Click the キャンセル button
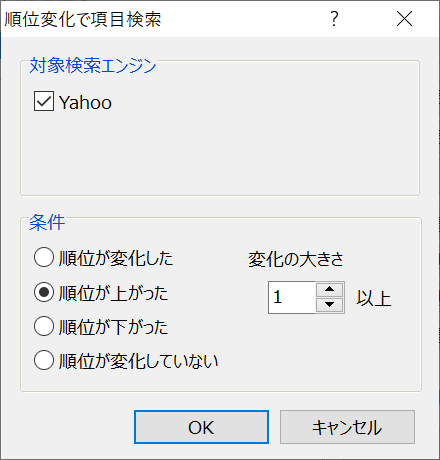Viewport: 440px width, 460px height. pos(347,427)
